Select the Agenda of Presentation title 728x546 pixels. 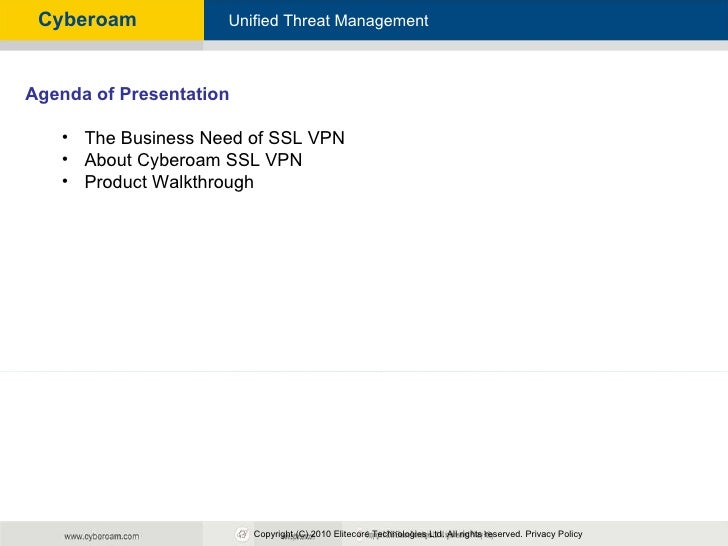point(127,94)
